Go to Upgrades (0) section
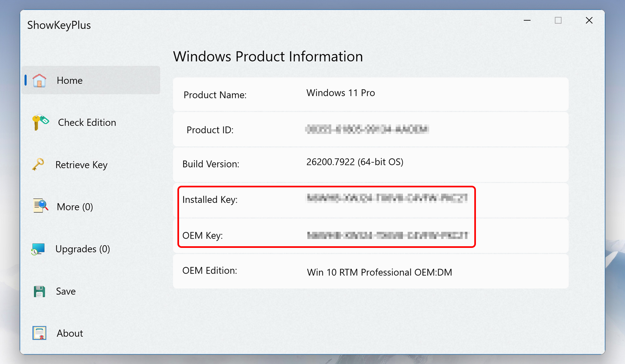The image size is (625, 364). [x=83, y=249]
